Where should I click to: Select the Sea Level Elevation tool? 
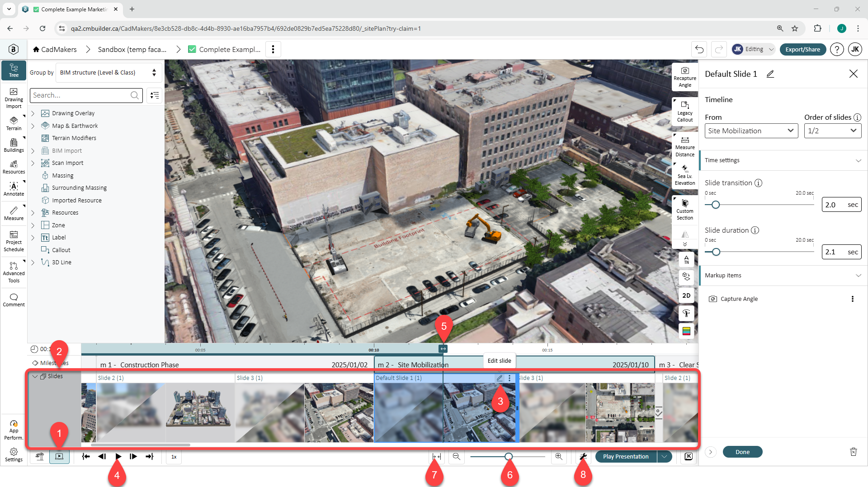pyautogui.click(x=685, y=174)
